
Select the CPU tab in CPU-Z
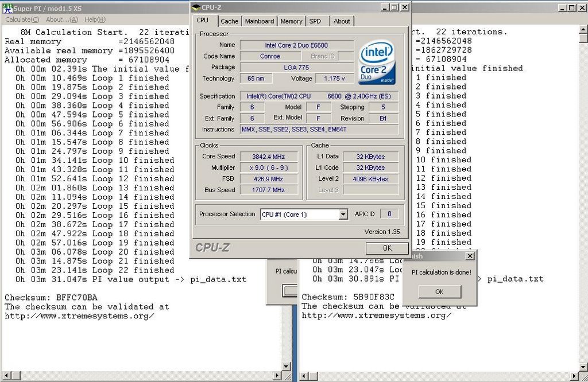(x=203, y=20)
